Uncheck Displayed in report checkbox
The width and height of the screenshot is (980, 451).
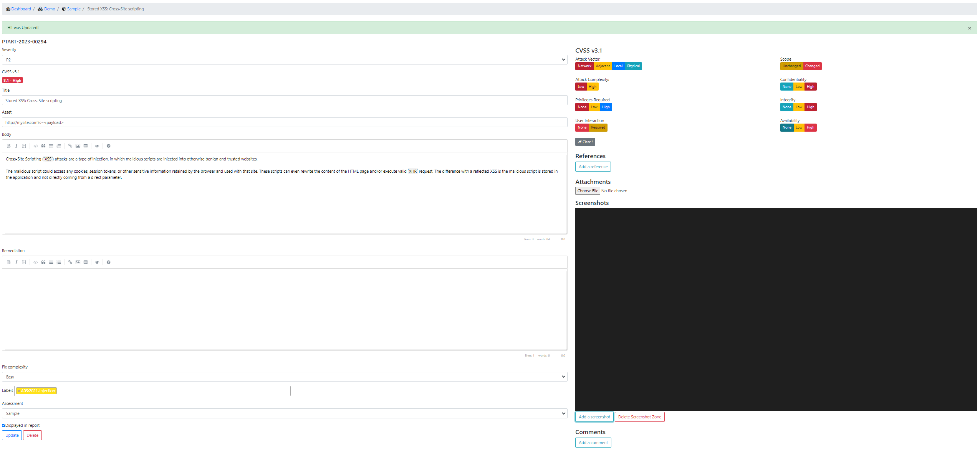(3, 425)
